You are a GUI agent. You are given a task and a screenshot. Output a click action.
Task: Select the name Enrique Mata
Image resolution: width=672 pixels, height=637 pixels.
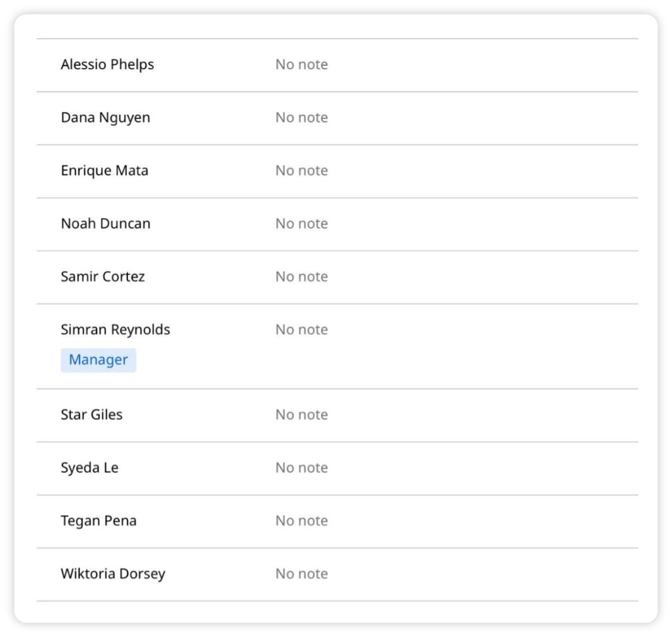click(x=105, y=171)
